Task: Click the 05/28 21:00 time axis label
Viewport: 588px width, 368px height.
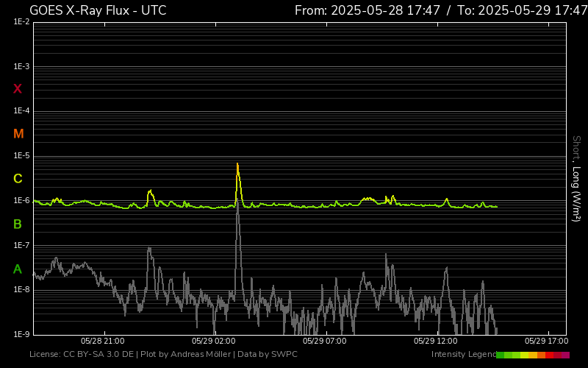Action: click(x=102, y=342)
